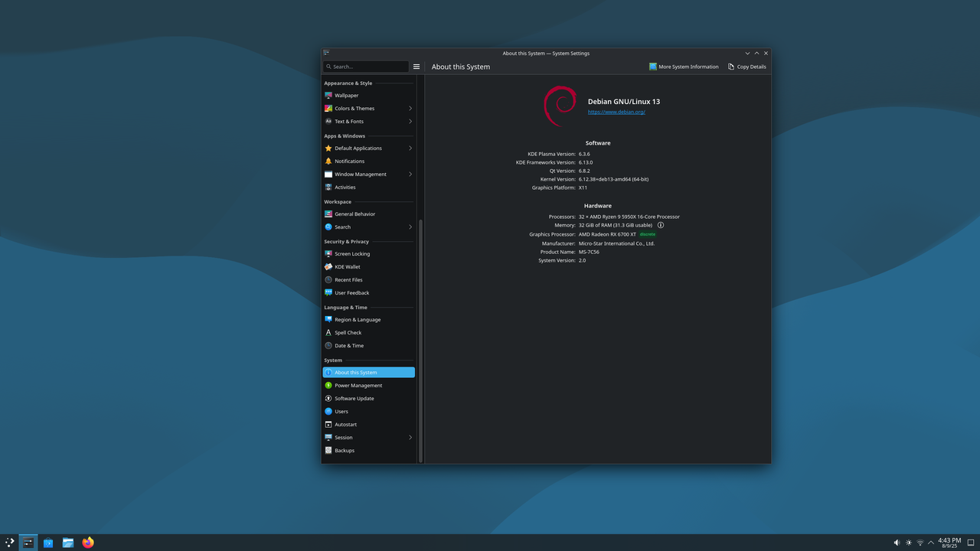
Task: Select Colors & Themes in sidebar
Action: point(368,109)
